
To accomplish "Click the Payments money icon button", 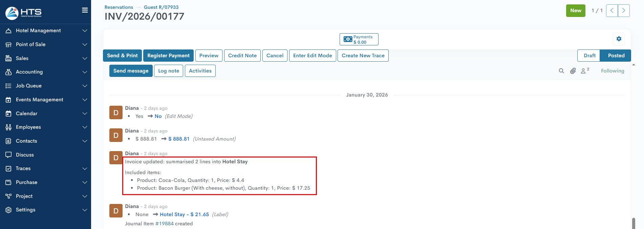I will pyautogui.click(x=359, y=39).
